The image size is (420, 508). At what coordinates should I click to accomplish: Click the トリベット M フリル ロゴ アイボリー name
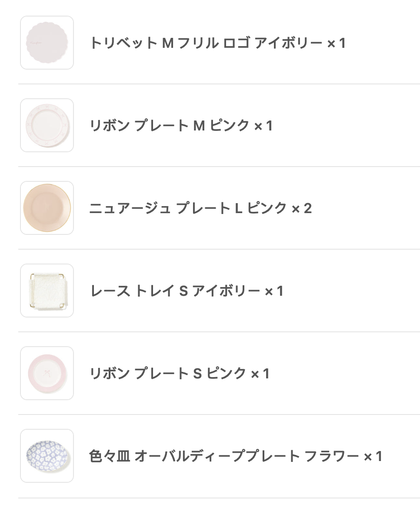206,43
